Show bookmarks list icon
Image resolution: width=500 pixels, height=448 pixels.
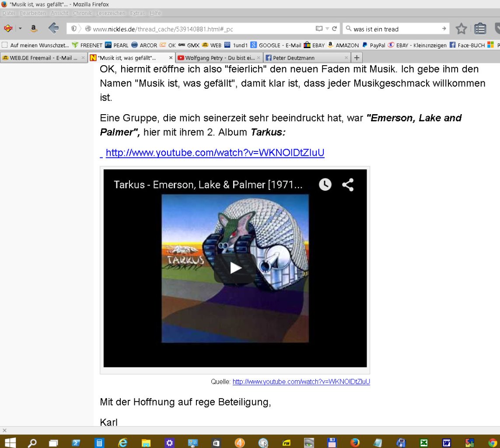(x=480, y=29)
